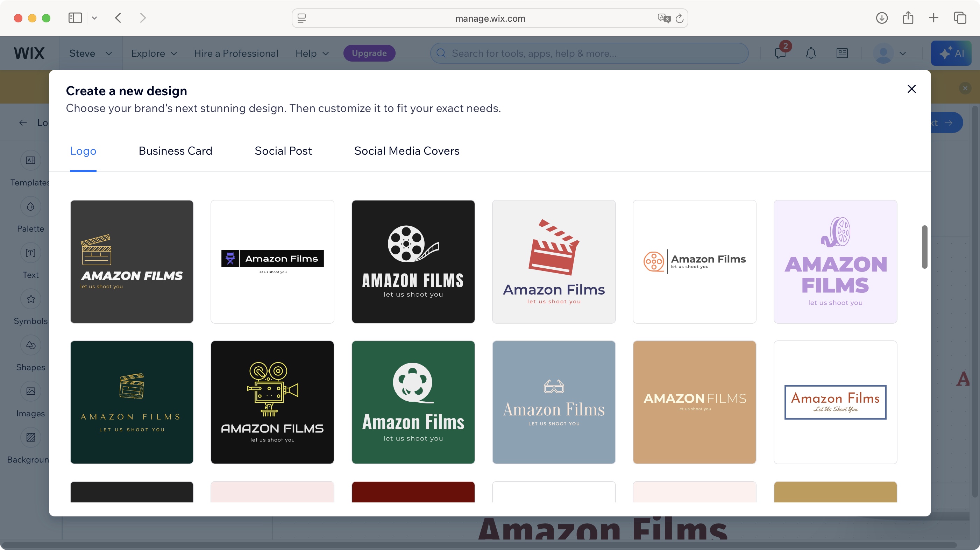Open the Text panel icon
This screenshot has width=980, height=550.
click(30, 253)
